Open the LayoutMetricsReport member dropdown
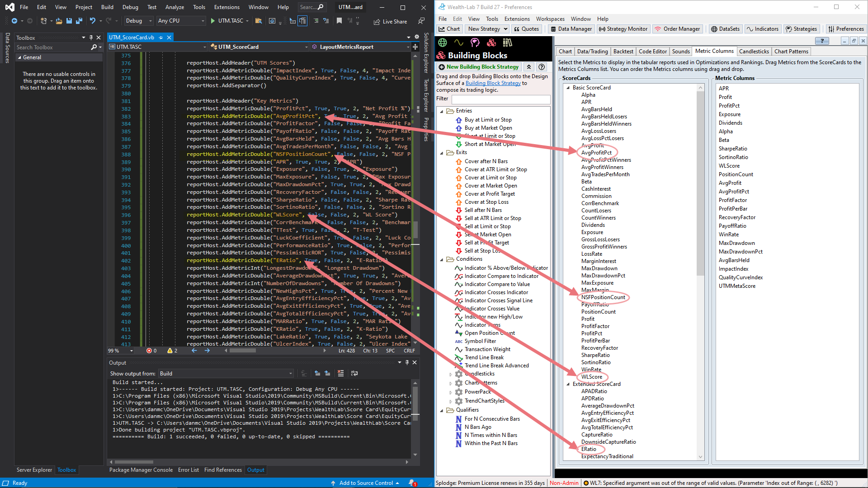Image resolution: width=868 pixels, height=488 pixels. [361, 47]
